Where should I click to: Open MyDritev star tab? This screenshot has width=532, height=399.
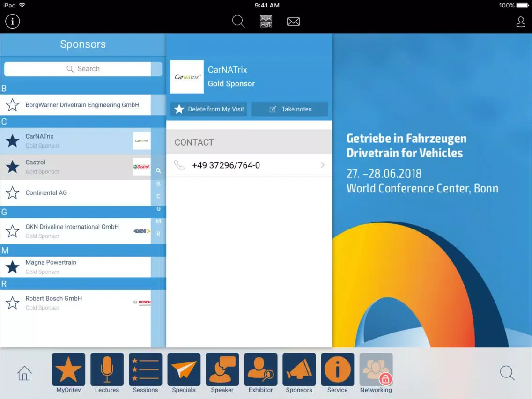(x=68, y=373)
